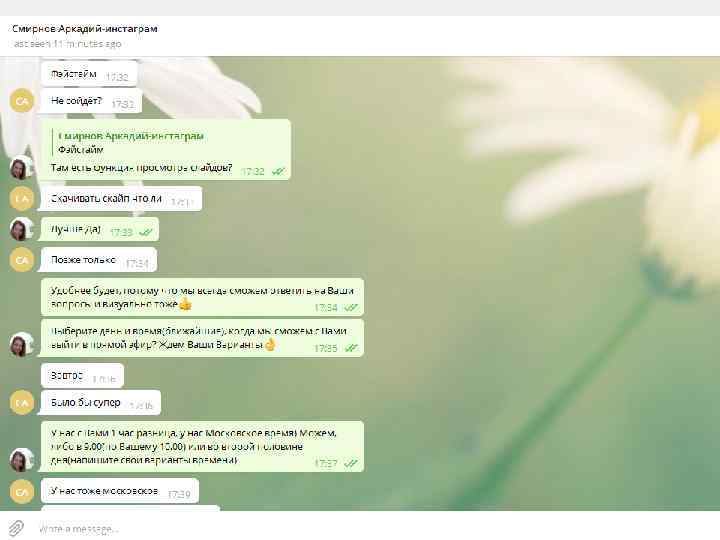Click photo avatar beside Выберите день message
Screen dimensions: 720x540
coord(22,344)
